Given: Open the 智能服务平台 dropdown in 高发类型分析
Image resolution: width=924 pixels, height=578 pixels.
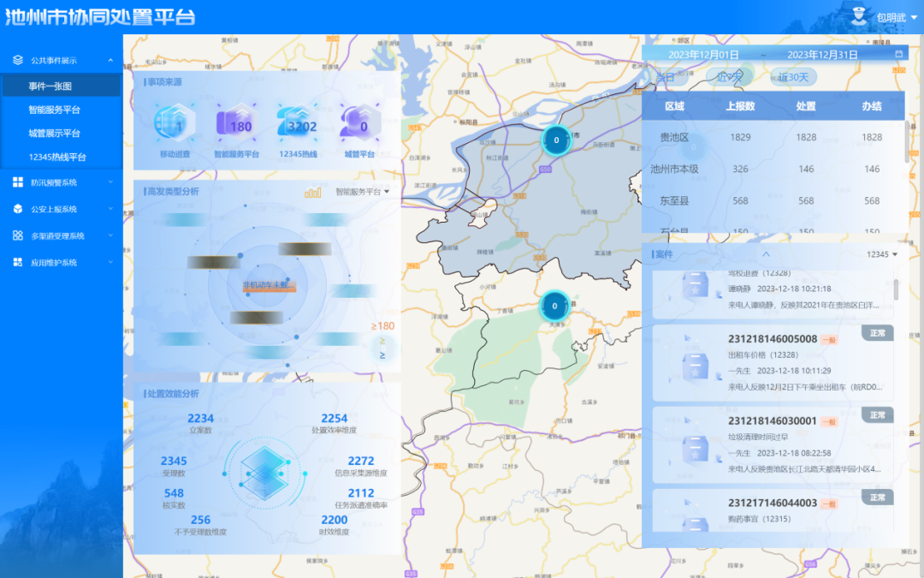Looking at the screenshot, I should coord(362,193).
